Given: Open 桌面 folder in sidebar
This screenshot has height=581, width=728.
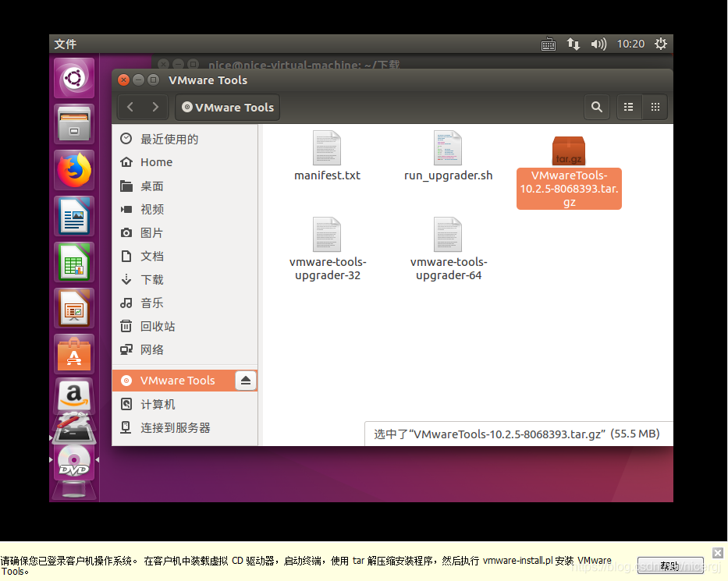Looking at the screenshot, I should pos(185,186).
